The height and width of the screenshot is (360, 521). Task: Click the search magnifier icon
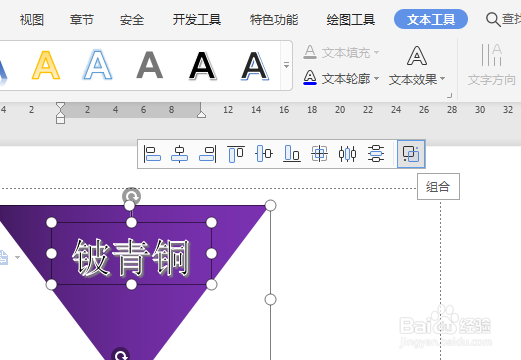pyautogui.click(x=493, y=19)
